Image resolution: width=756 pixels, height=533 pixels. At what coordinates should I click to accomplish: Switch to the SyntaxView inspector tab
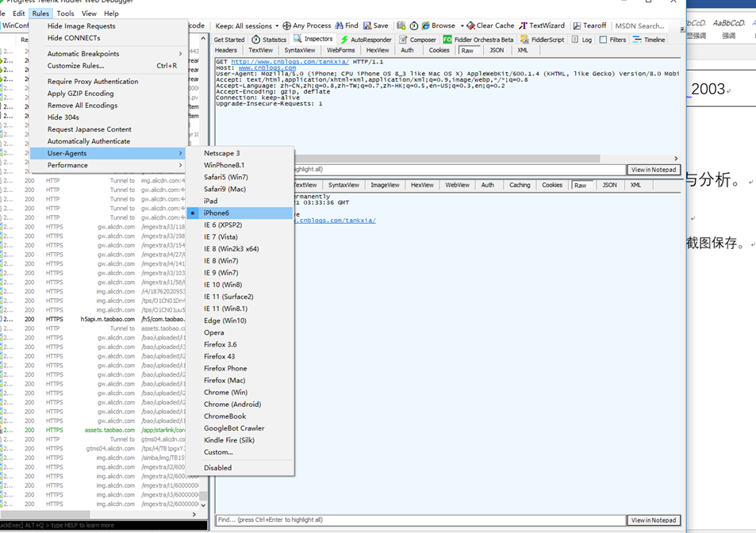coord(300,49)
